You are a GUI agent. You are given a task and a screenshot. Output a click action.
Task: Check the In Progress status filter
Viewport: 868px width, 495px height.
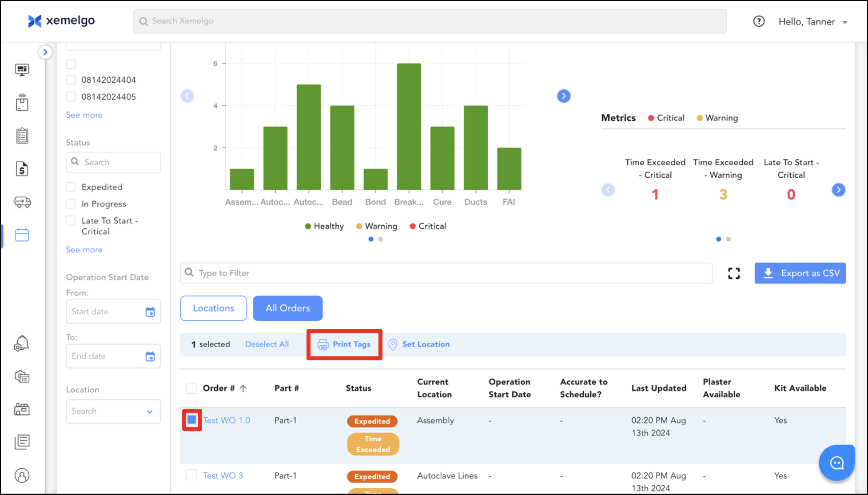[71, 204]
